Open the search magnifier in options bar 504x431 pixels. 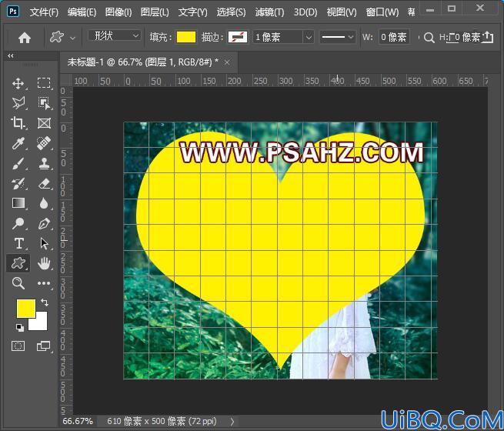[429, 38]
